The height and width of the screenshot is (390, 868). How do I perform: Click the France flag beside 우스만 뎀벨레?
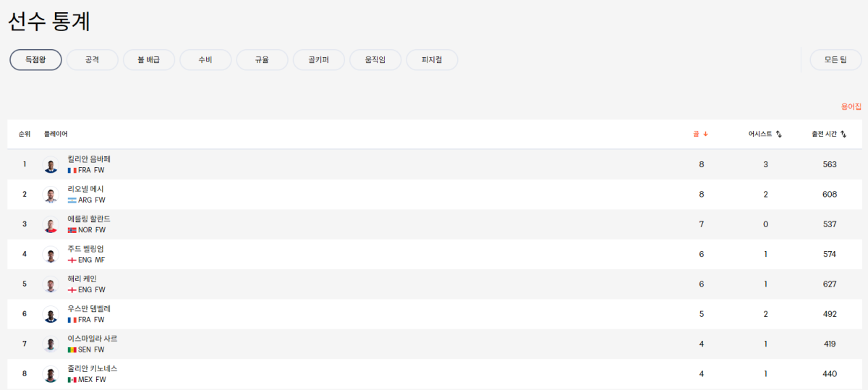[x=72, y=320]
